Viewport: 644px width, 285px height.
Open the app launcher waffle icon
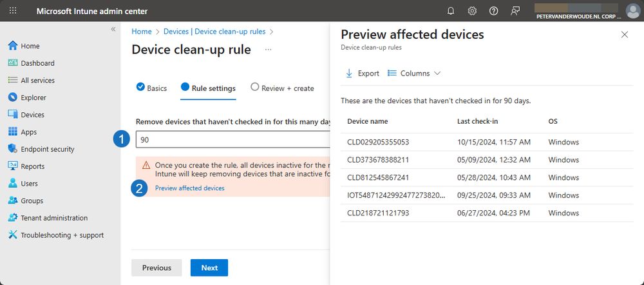pyautogui.click(x=13, y=11)
